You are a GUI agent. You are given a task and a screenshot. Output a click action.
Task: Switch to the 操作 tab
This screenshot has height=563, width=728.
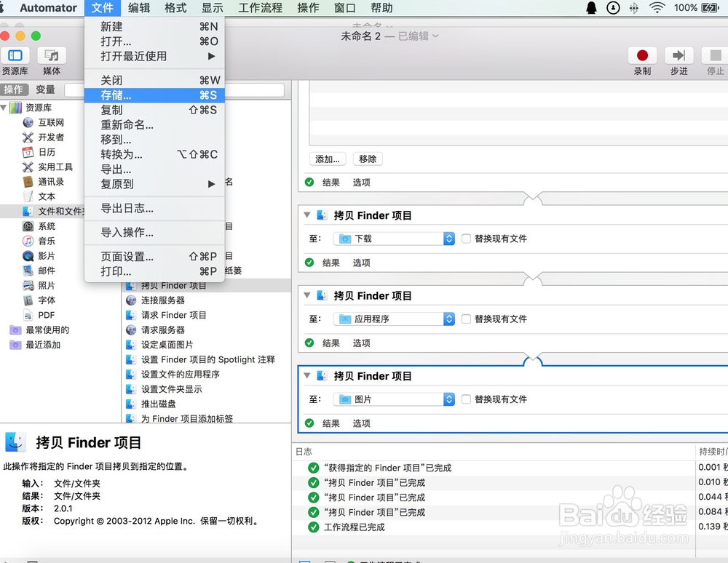(13, 89)
